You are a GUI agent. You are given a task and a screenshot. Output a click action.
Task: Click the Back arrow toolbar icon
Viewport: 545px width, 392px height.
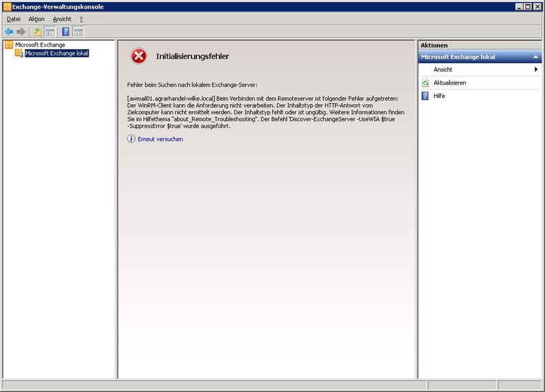[x=9, y=32]
